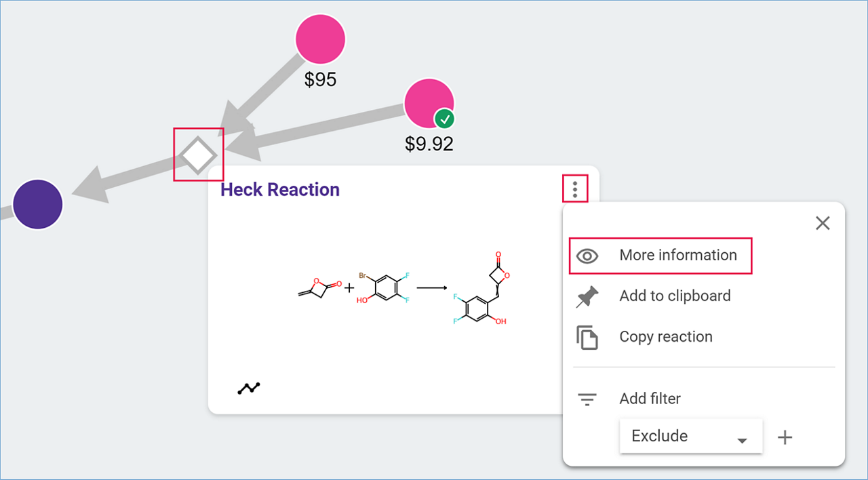Click the Exclude dropdown arrow
Image resolution: width=868 pixels, height=480 pixels.
742,441
